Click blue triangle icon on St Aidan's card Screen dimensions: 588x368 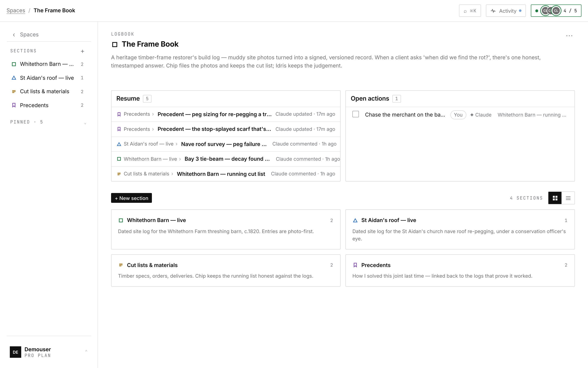[355, 221]
